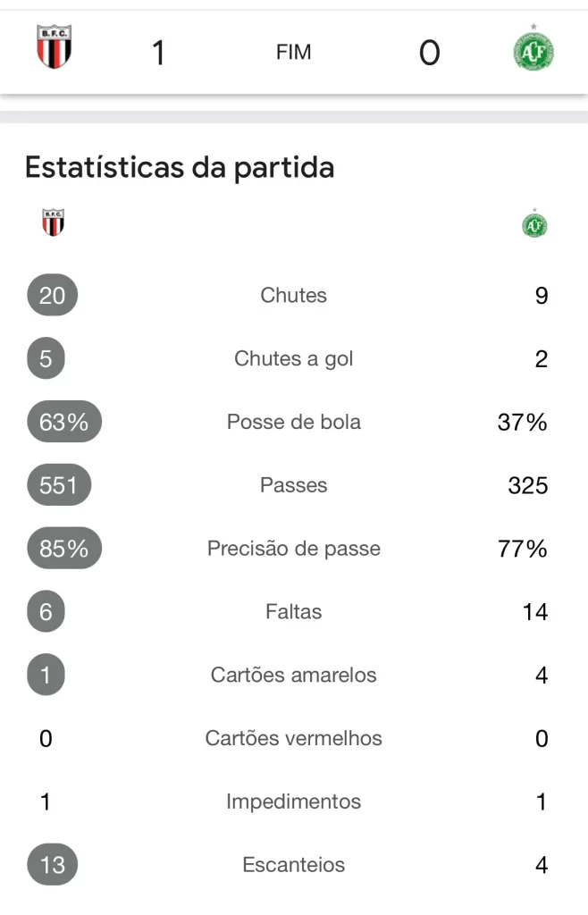Click the 37% possession value
This screenshot has height=915, width=588.
[x=522, y=422]
